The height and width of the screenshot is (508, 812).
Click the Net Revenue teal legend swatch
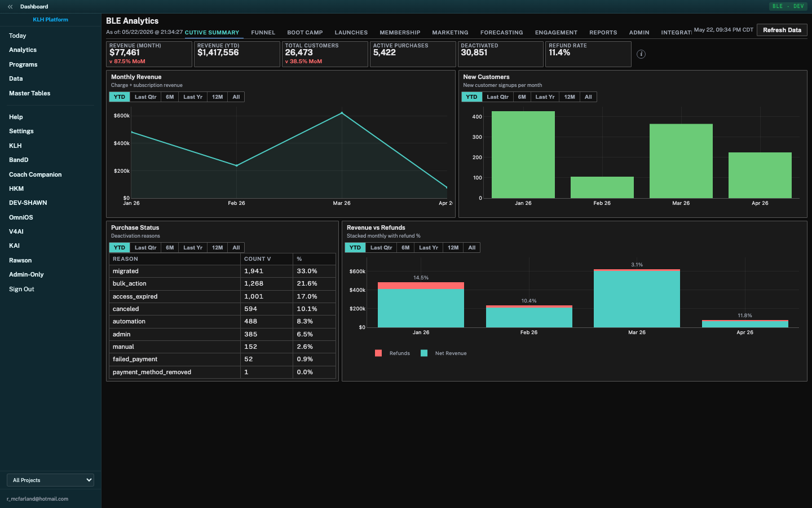424,353
